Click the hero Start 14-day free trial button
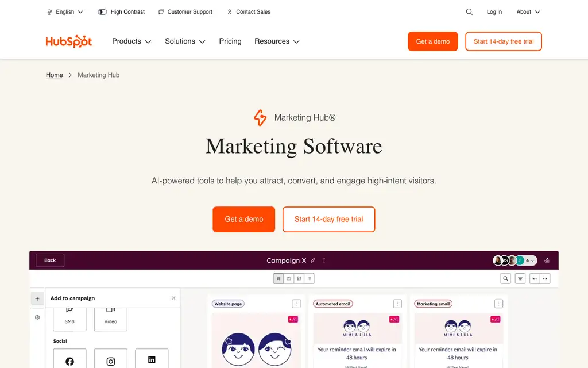This screenshot has width=588, height=368. pos(329,219)
